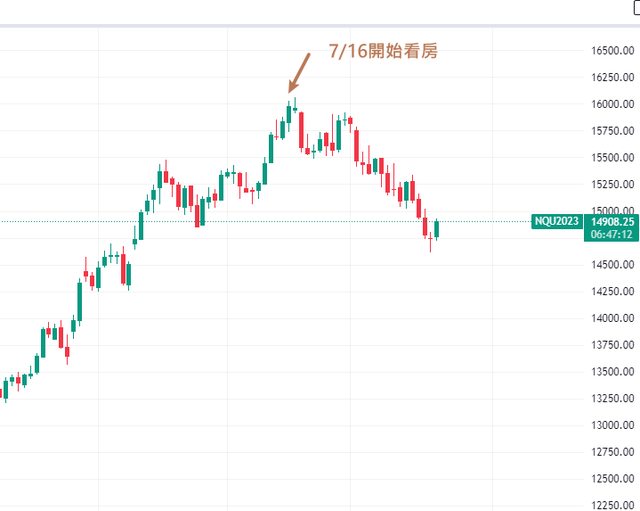Select the "7/16開始看房" text annotation
Screen dimensions: 640x511
pyautogui.click(x=383, y=51)
